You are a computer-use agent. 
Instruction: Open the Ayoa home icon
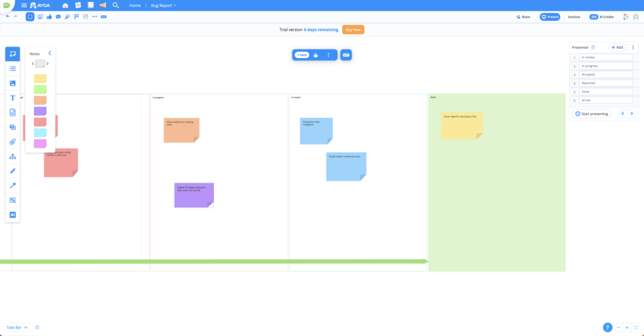[65, 5]
